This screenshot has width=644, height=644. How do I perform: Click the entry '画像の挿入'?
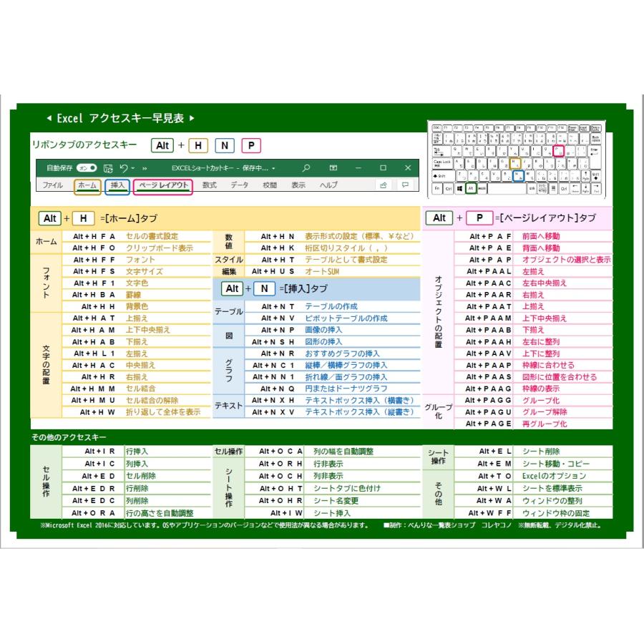click(323, 330)
